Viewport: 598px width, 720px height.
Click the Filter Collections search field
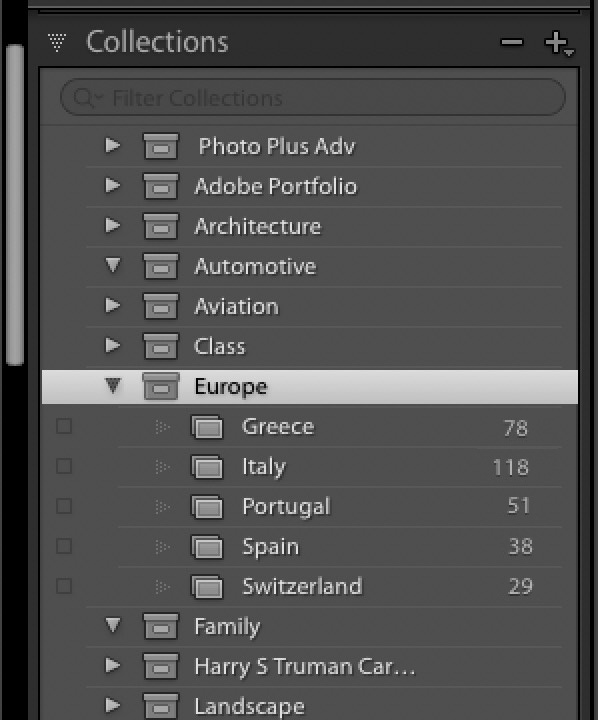point(313,97)
